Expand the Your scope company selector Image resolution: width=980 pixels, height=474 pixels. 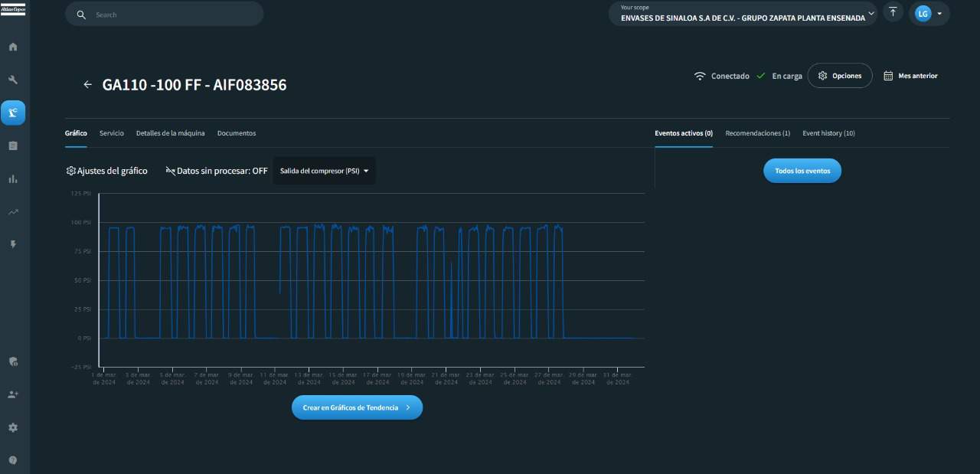pos(743,14)
